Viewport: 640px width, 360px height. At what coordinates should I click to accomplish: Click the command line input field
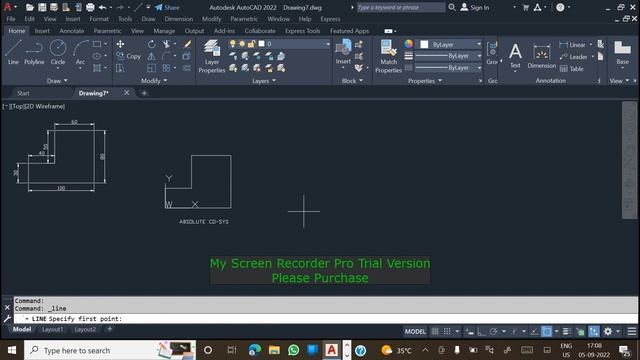[326, 318]
